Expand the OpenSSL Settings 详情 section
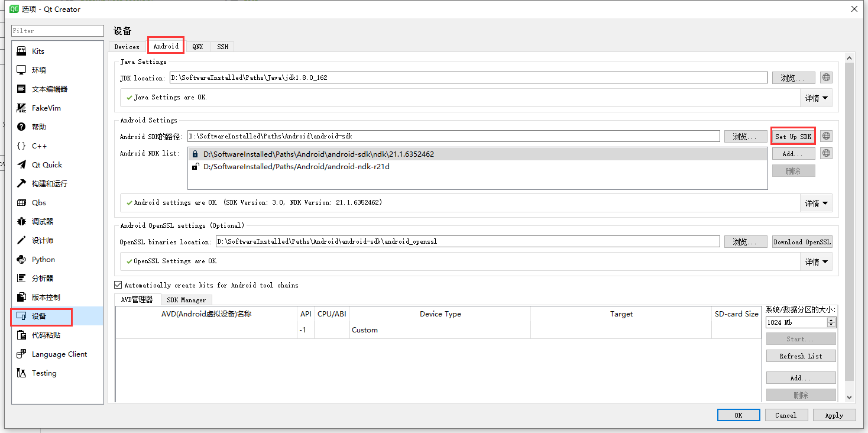Image resolution: width=868 pixels, height=433 pixels. pyautogui.click(x=817, y=261)
